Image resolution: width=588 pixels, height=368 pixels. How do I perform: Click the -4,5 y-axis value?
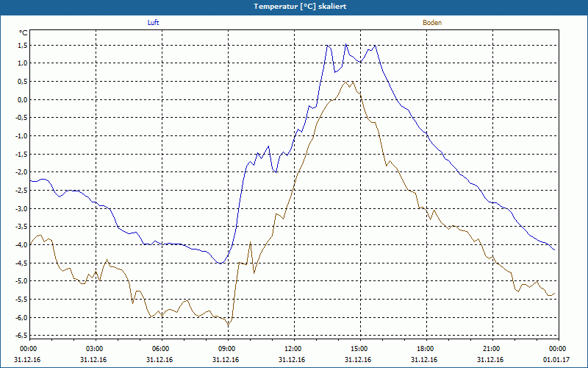(x=22, y=263)
